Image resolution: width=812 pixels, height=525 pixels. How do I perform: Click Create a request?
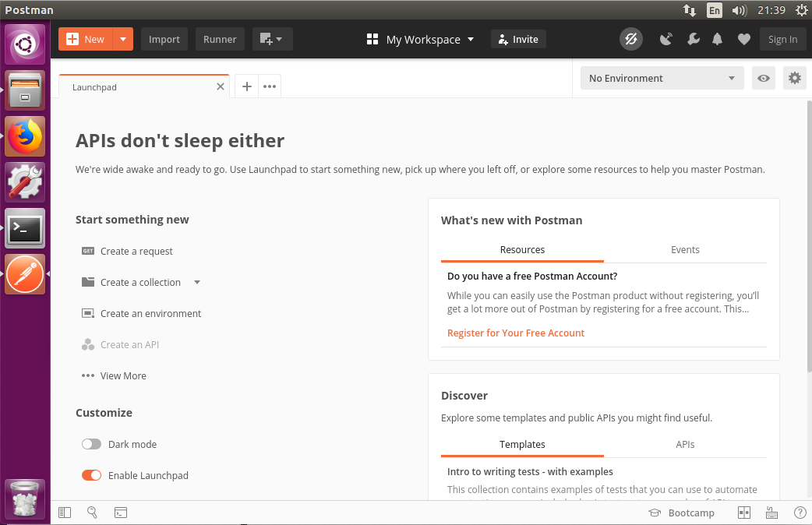(127, 251)
